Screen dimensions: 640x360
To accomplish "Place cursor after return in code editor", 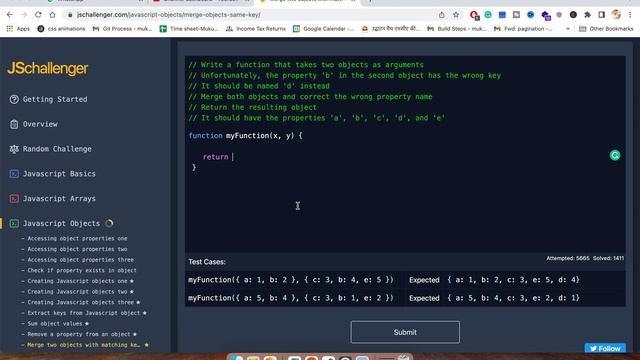I will pyautogui.click(x=232, y=157).
